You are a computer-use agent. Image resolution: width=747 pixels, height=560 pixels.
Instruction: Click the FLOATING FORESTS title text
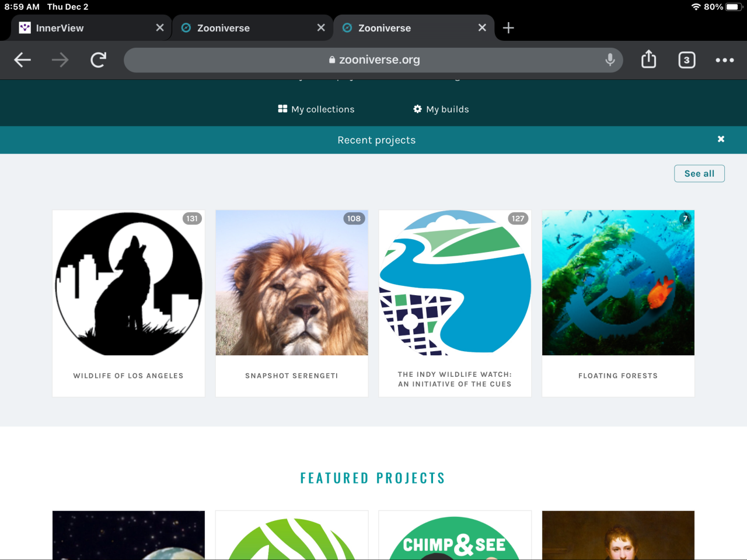point(618,376)
